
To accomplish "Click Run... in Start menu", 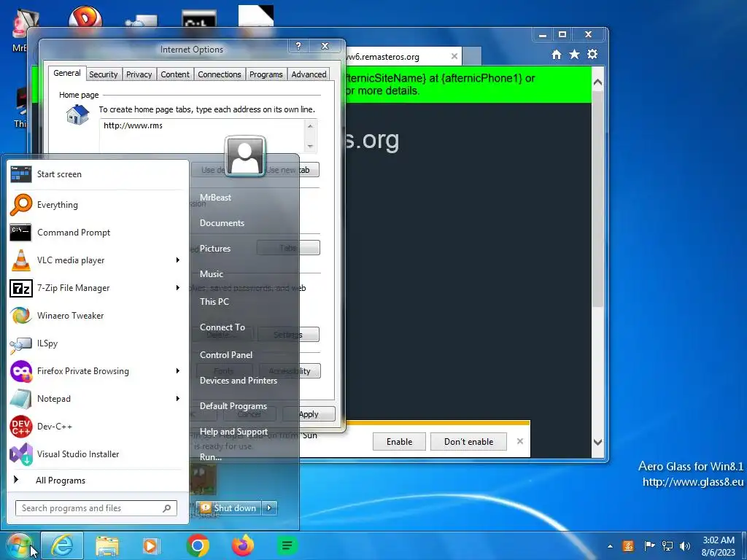I will pyautogui.click(x=211, y=457).
